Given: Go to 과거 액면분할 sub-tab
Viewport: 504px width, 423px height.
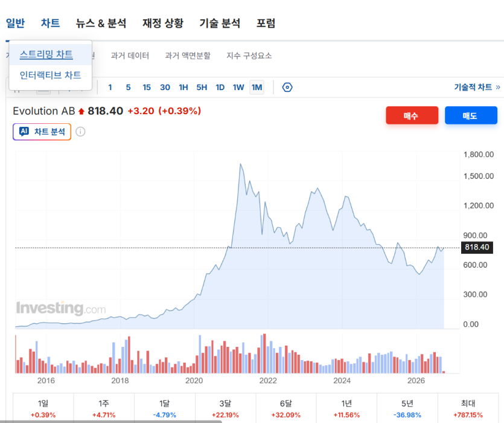Looking at the screenshot, I should pyautogui.click(x=188, y=56).
